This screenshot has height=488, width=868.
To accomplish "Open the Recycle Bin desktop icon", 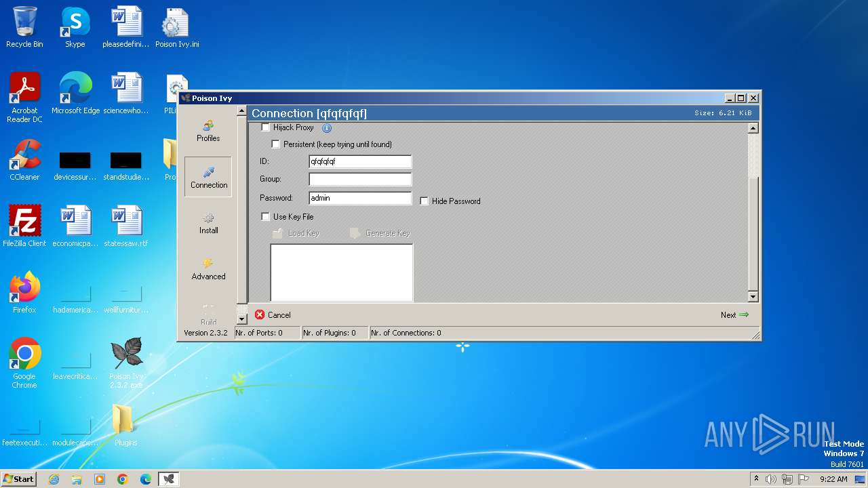I will pos(24,28).
